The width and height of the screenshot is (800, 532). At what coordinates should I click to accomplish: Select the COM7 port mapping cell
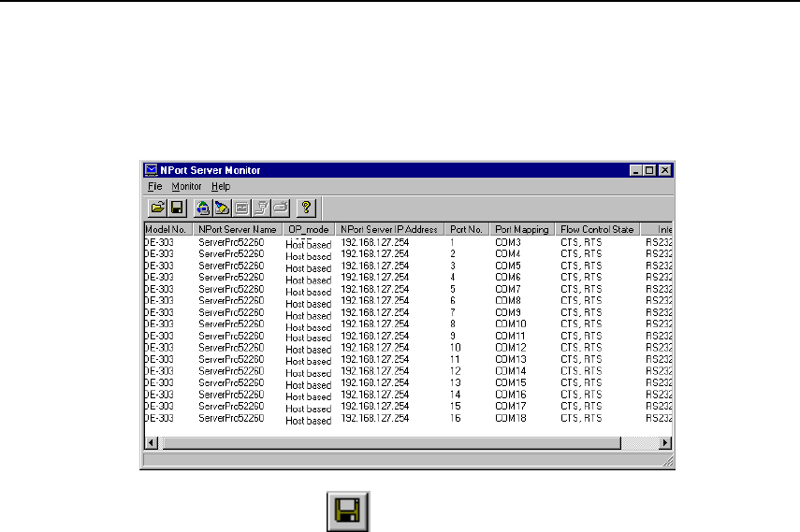(x=508, y=289)
